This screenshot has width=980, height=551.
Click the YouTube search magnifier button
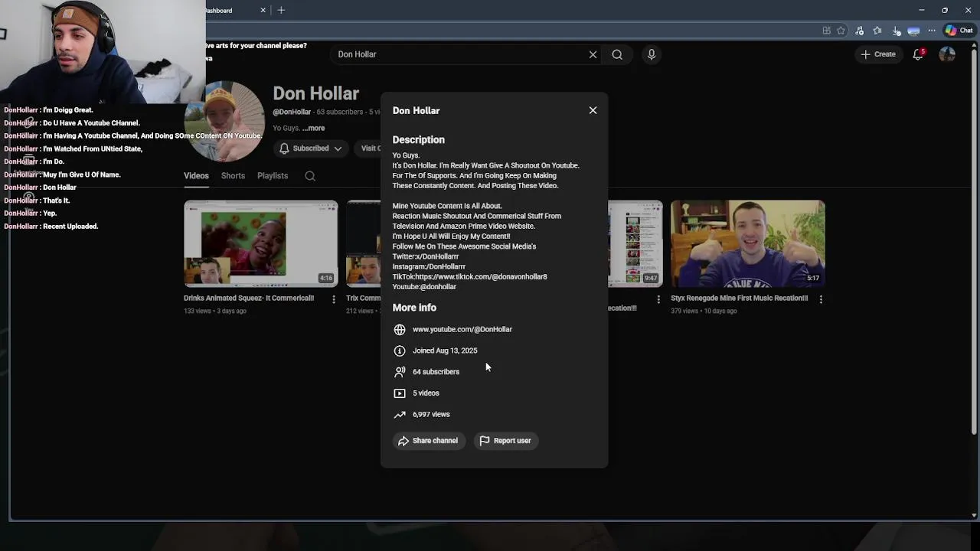tap(617, 54)
